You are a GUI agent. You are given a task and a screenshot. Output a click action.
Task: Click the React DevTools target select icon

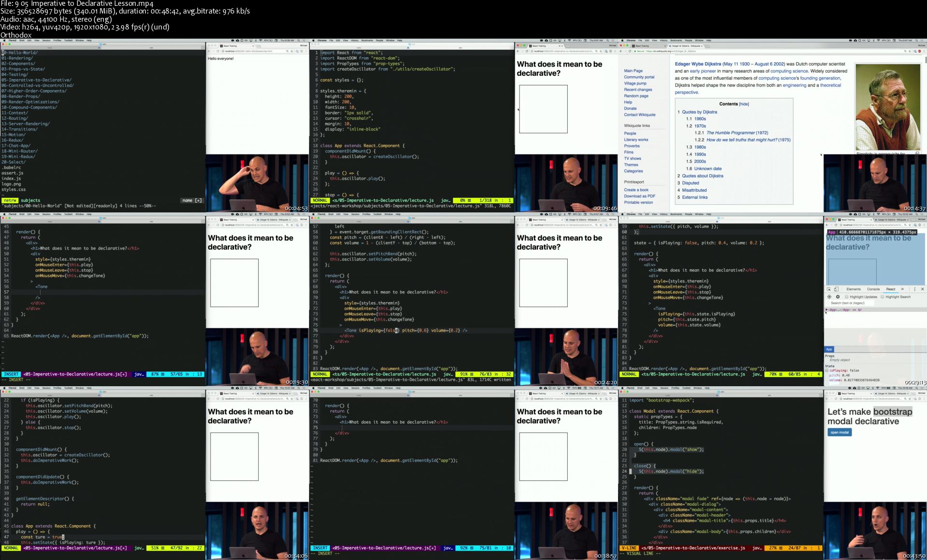click(829, 297)
